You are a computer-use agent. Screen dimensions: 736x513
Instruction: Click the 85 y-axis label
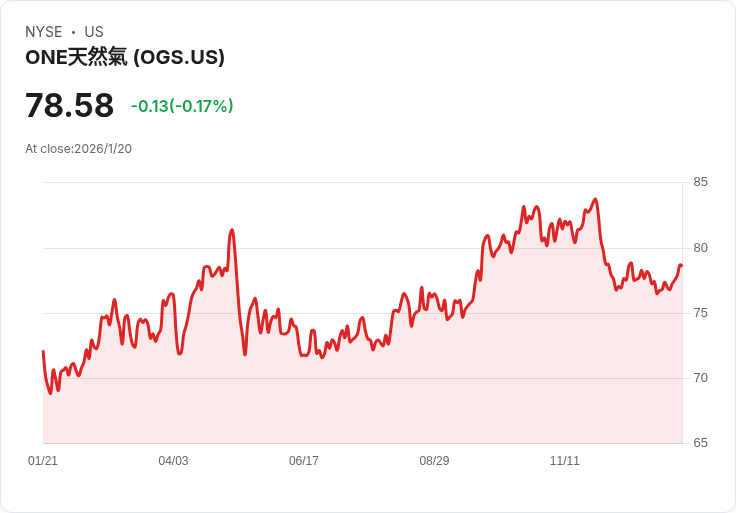[701, 182]
